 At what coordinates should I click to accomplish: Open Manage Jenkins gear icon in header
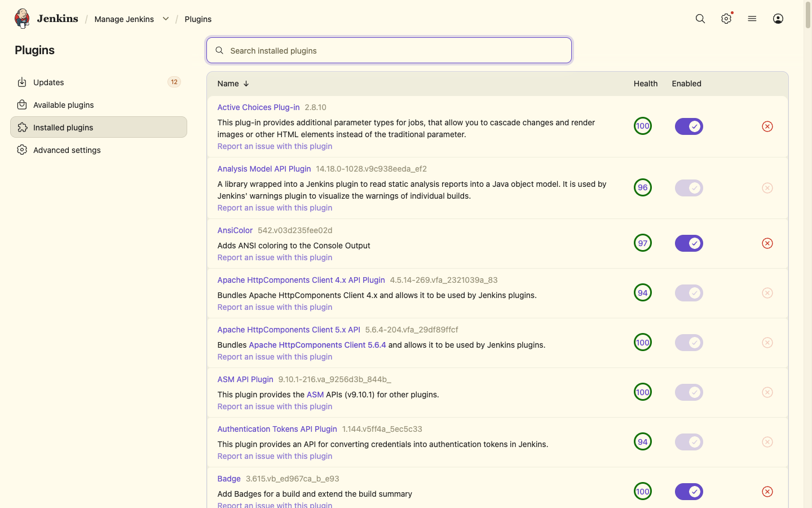pos(726,19)
